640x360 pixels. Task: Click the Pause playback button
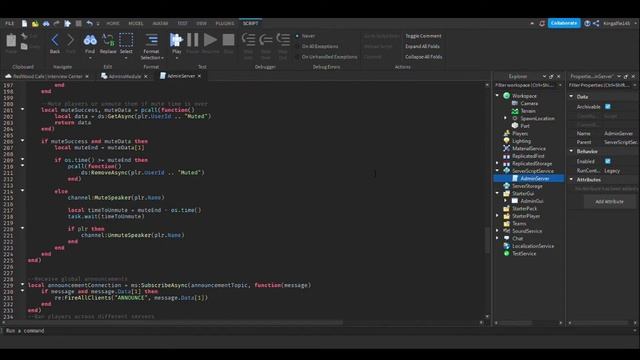coord(193,40)
